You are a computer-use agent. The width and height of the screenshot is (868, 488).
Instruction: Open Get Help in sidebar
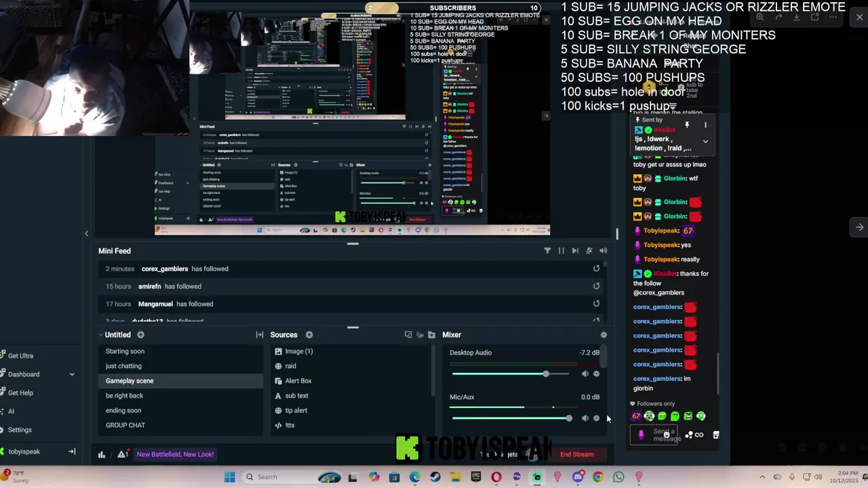tap(20, 393)
